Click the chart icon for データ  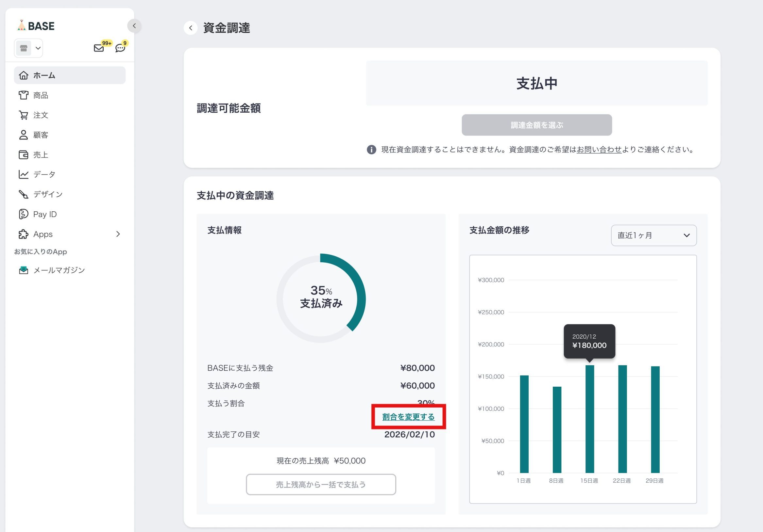point(23,174)
